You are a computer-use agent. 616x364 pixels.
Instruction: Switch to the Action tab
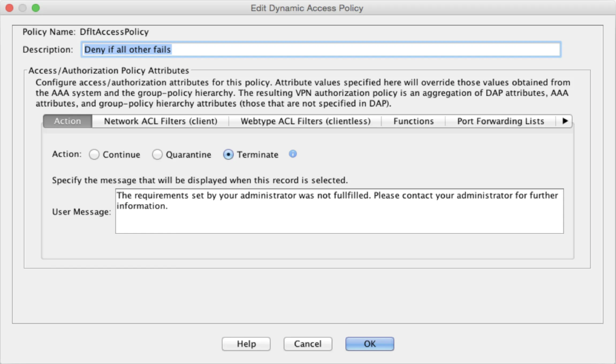(x=67, y=121)
